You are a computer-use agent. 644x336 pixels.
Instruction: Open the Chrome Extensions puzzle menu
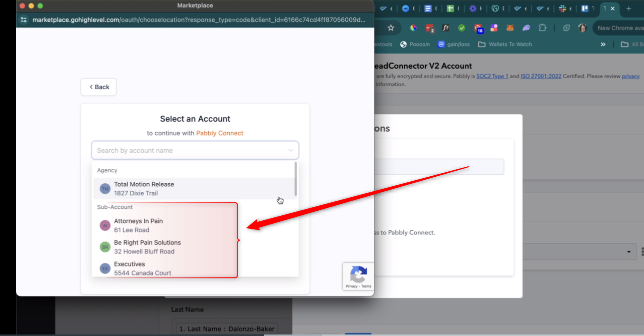(x=542, y=28)
